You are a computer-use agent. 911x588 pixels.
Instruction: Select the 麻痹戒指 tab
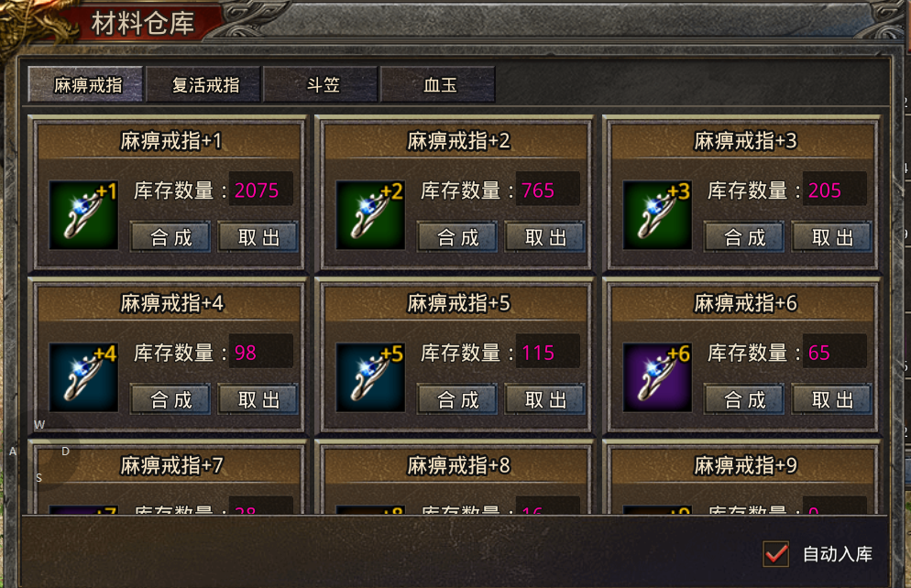[x=86, y=85]
